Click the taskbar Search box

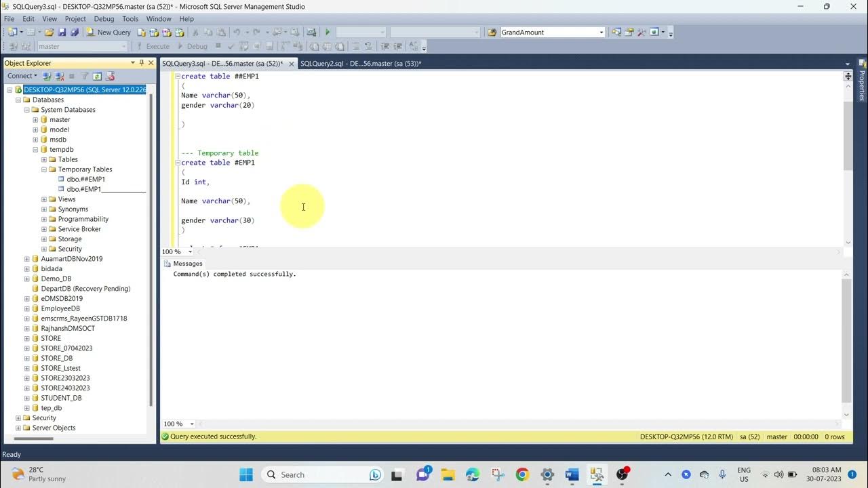[x=322, y=474]
